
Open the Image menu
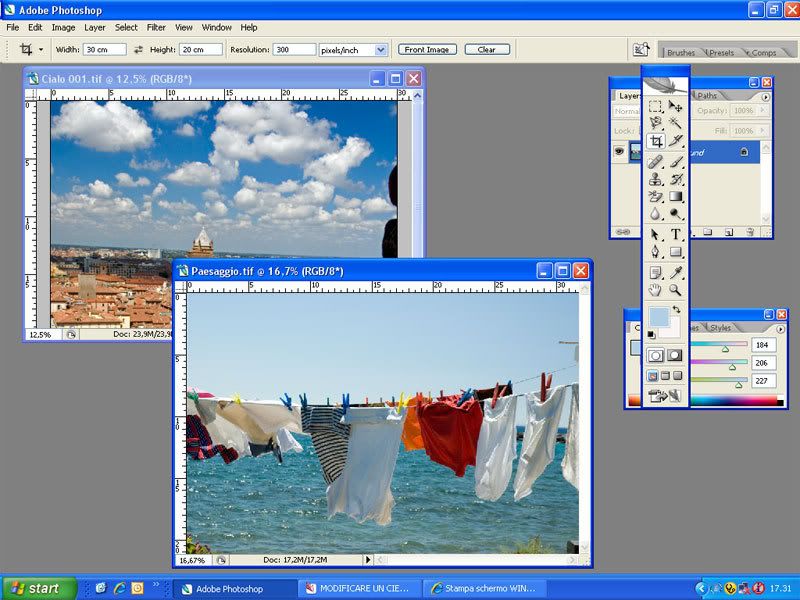click(63, 28)
